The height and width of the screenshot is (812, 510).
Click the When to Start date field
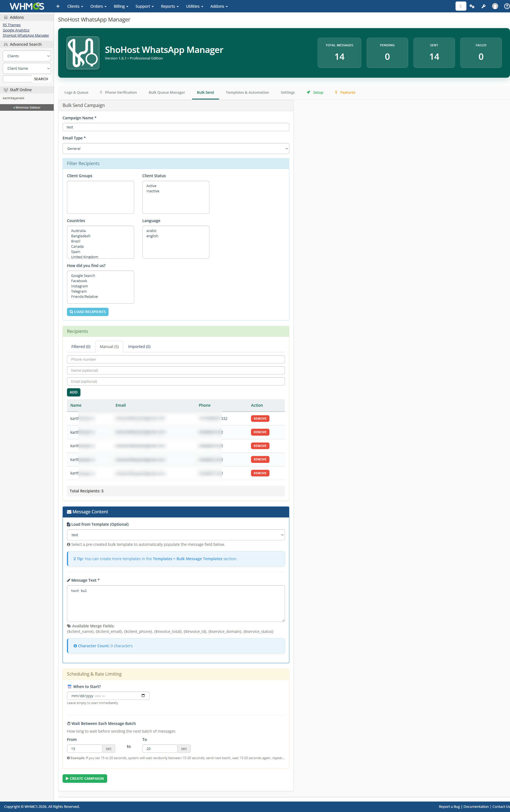[x=108, y=696]
